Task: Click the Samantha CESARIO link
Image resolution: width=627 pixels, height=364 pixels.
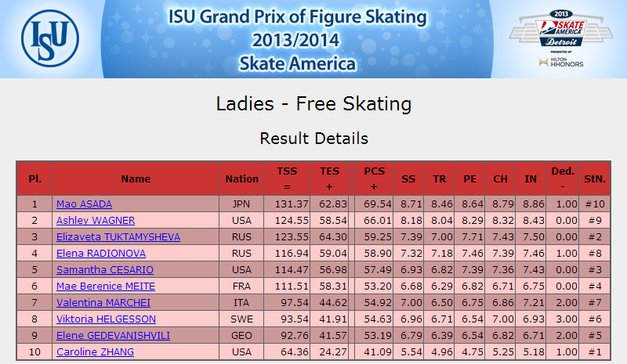Action: [x=105, y=270]
